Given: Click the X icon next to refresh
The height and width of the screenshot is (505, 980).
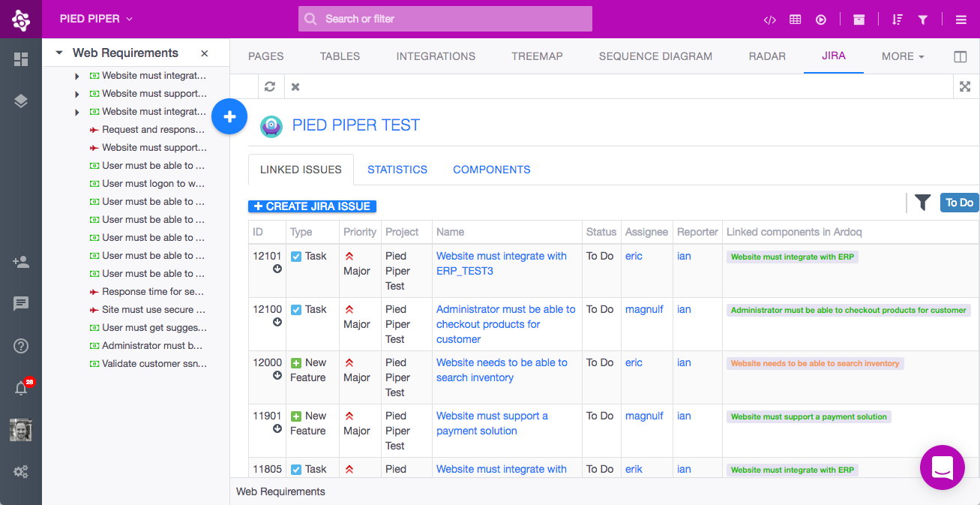Looking at the screenshot, I should click(295, 87).
